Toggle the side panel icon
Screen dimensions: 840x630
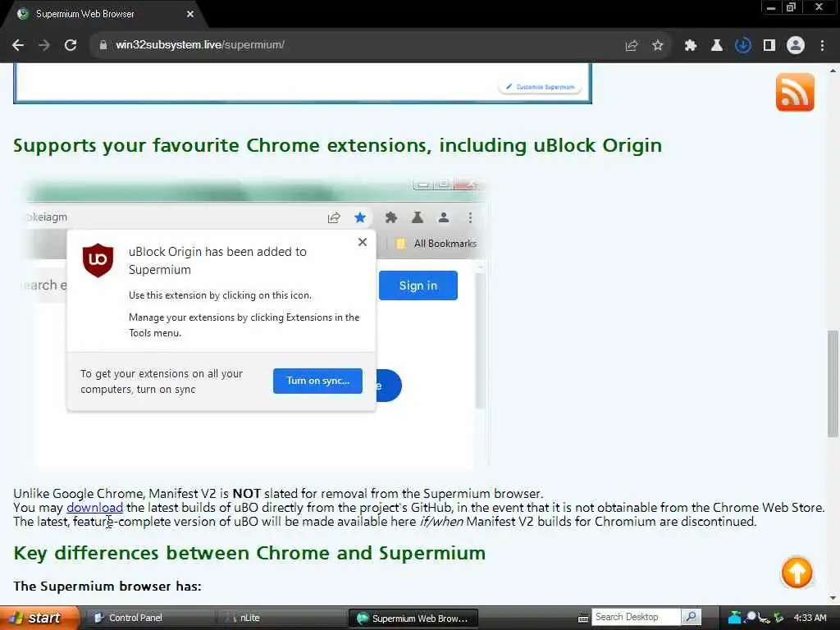(769, 46)
